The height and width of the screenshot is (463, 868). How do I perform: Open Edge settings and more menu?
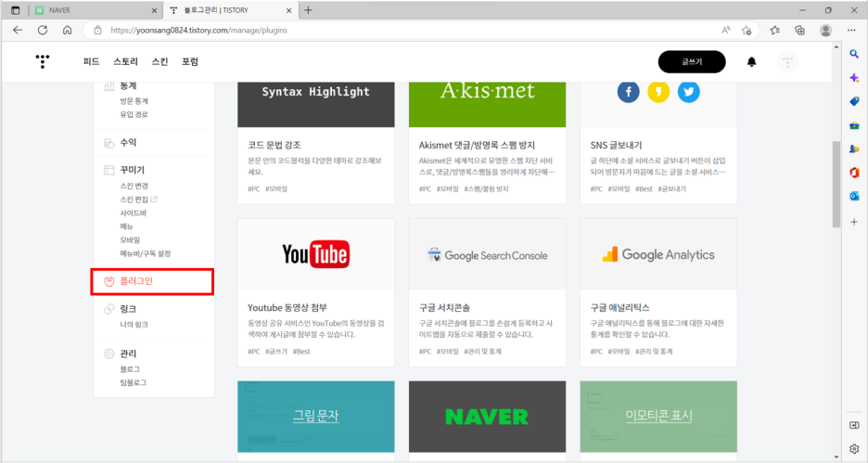coord(851,30)
